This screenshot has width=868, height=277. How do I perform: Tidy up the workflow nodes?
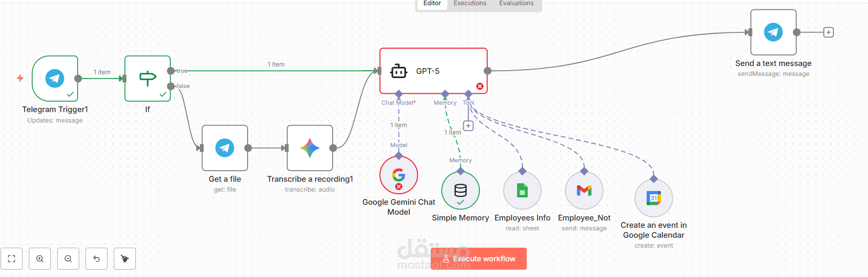coord(125,259)
